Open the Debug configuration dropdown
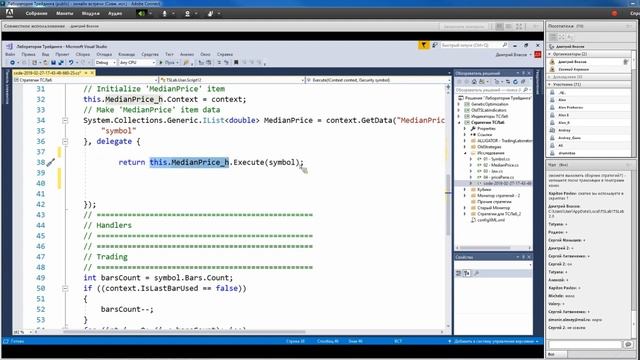The width and height of the screenshot is (640, 360). (x=105, y=62)
